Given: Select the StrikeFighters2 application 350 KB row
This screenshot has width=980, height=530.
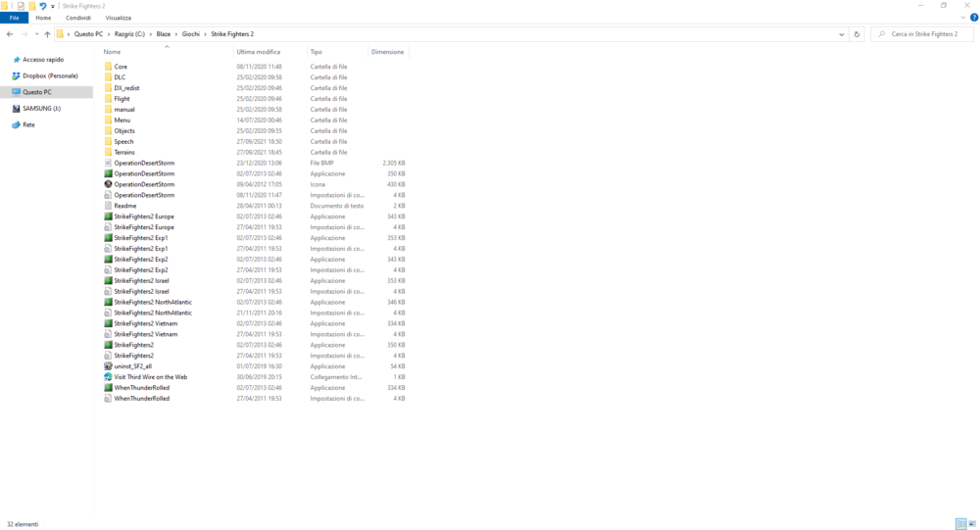Looking at the screenshot, I should click(255, 345).
